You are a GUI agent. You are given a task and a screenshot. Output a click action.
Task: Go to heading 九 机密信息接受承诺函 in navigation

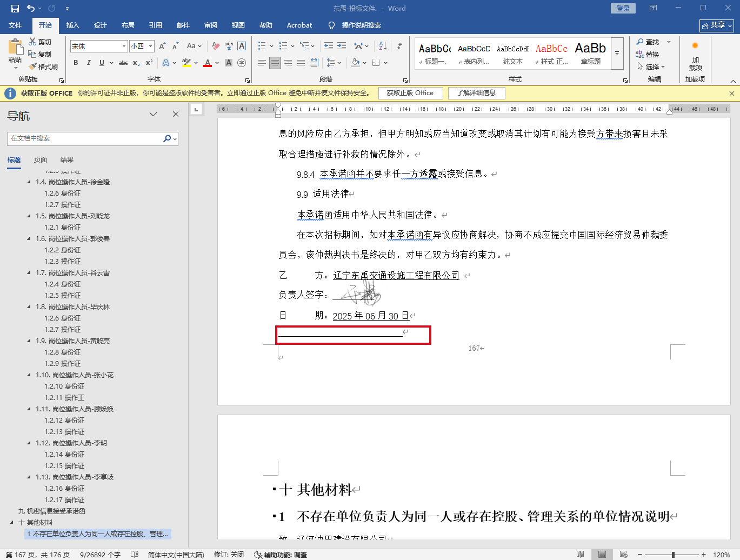pyautogui.click(x=52, y=511)
